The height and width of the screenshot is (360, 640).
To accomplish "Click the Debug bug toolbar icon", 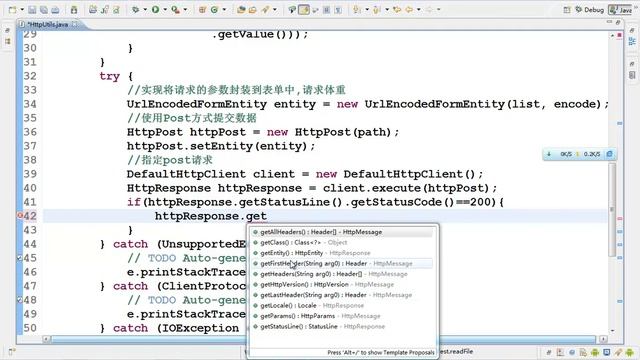I will click(135, 9).
